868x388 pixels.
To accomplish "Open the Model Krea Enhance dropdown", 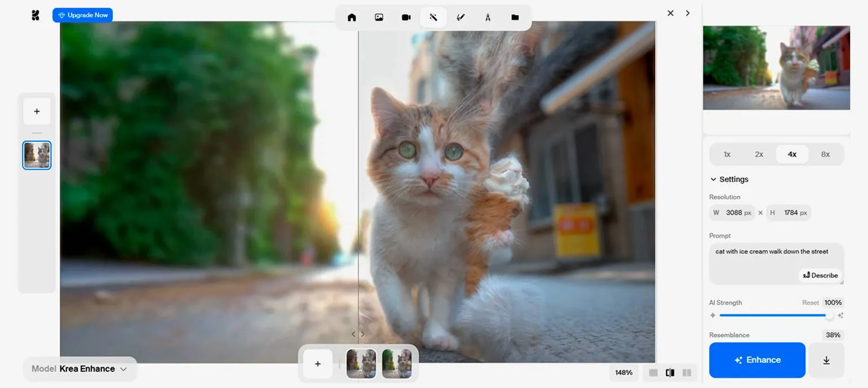I will pos(79,369).
